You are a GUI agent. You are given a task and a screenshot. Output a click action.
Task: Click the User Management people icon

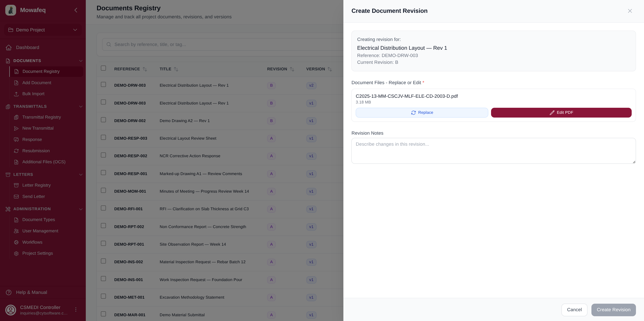pyautogui.click(x=16, y=231)
